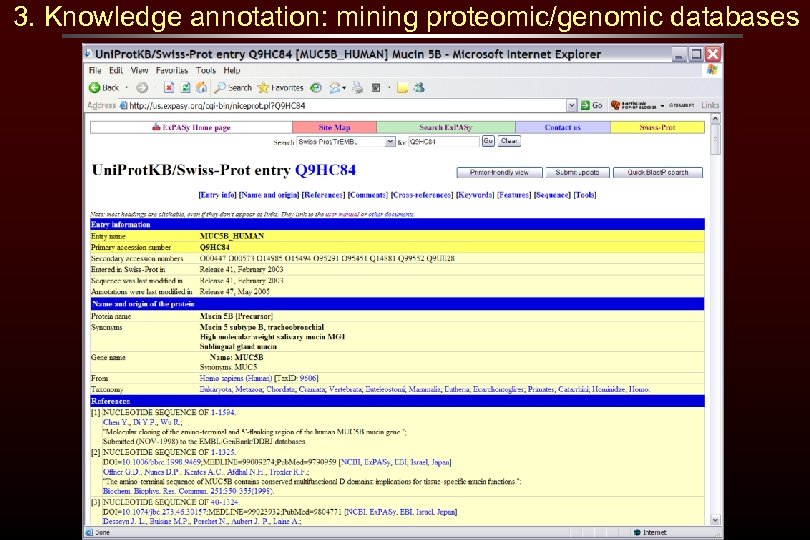Open the Contact us tab
Image resolution: width=810 pixels, height=540 pixels.
(563, 128)
